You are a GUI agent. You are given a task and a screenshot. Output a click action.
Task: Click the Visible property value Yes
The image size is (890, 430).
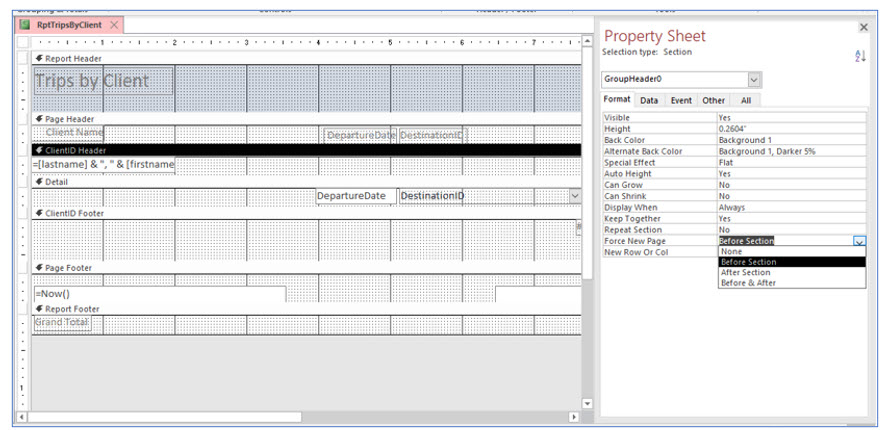pyautogui.click(x=792, y=117)
